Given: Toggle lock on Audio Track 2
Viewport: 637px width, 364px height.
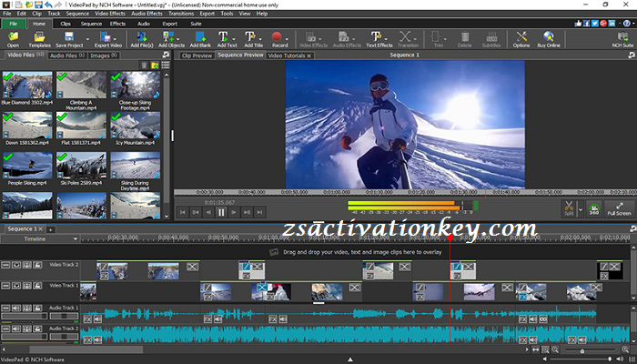Looking at the screenshot, I should (x=37, y=329).
